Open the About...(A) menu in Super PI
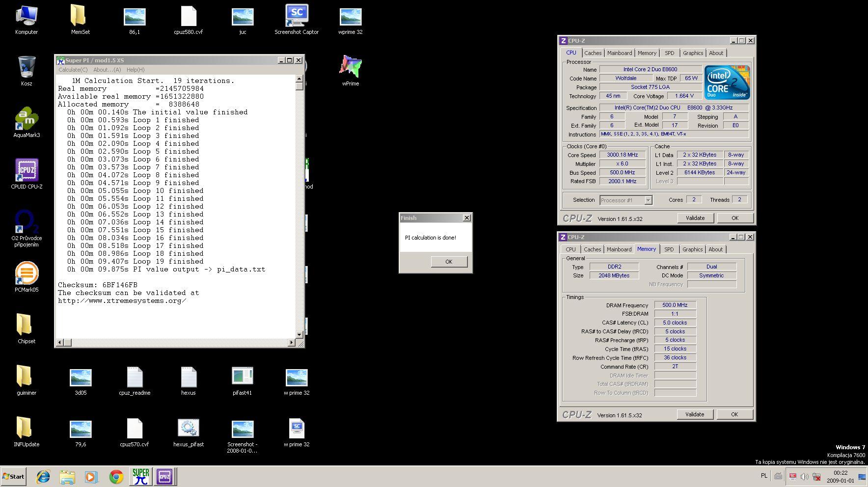868x487 pixels. tap(107, 70)
